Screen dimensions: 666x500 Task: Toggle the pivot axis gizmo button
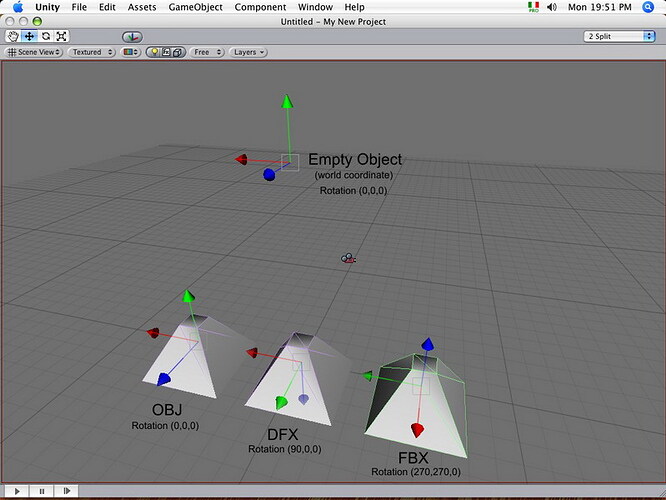tap(133, 37)
